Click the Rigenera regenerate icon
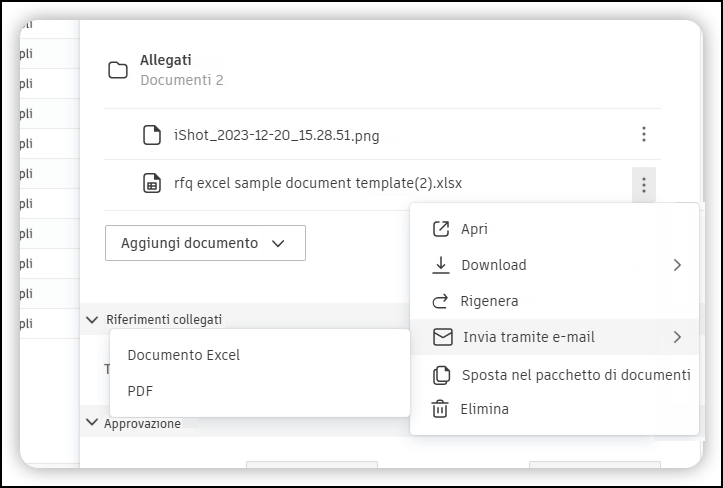This screenshot has width=723, height=488. click(x=440, y=301)
